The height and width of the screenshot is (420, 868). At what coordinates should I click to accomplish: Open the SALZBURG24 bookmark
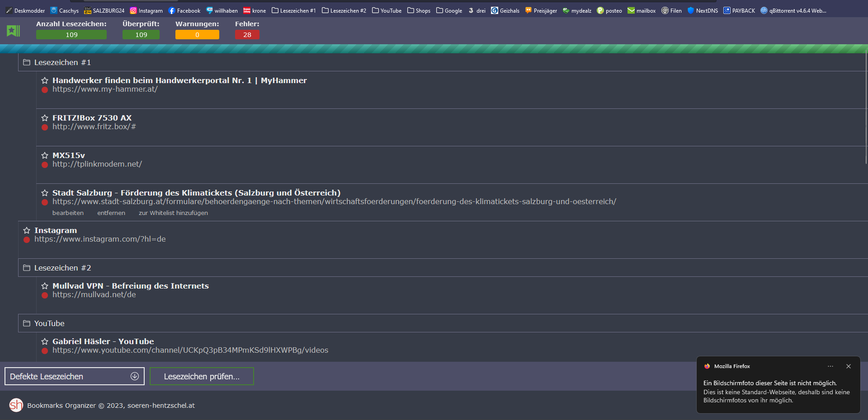(x=104, y=10)
